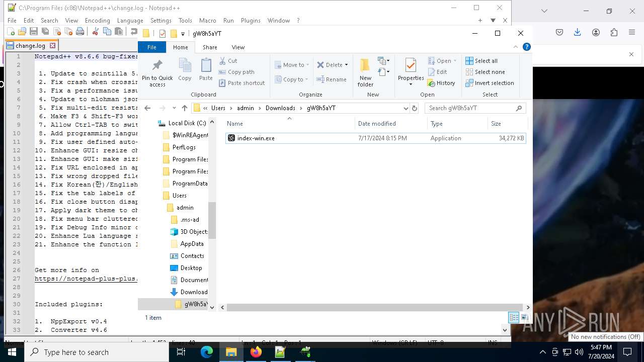Open Notepad++ Macro menu
644x362 pixels.
pyautogui.click(x=207, y=21)
